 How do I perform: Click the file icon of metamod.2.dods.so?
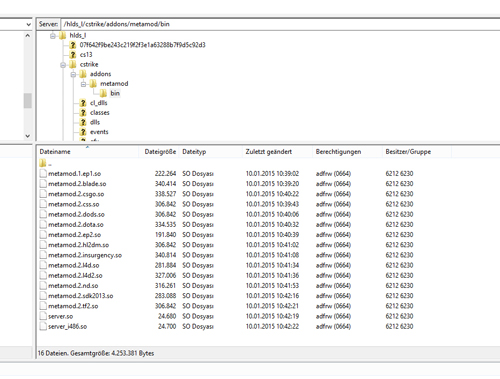point(43,214)
